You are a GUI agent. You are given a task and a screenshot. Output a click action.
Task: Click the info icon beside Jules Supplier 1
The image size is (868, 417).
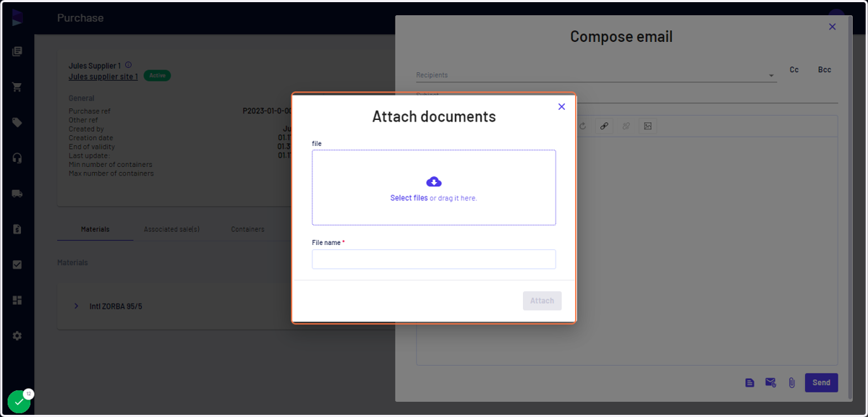[x=128, y=65]
